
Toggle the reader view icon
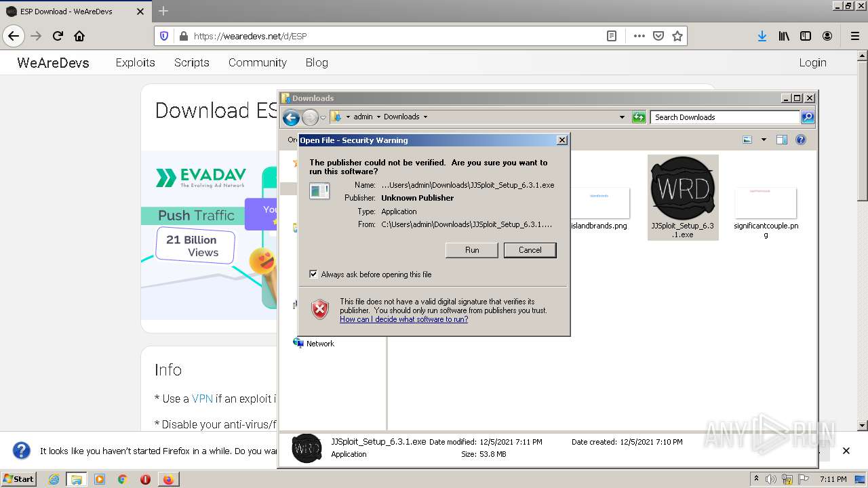click(x=612, y=36)
